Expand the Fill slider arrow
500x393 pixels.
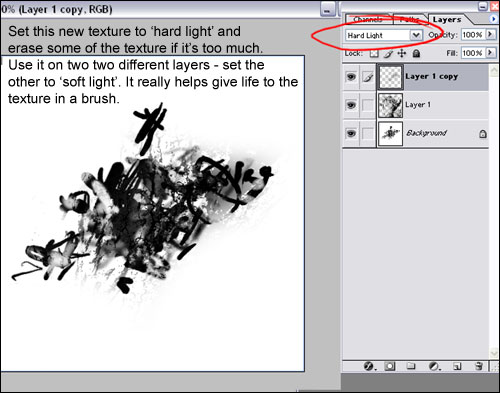click(x=490, y=52)
